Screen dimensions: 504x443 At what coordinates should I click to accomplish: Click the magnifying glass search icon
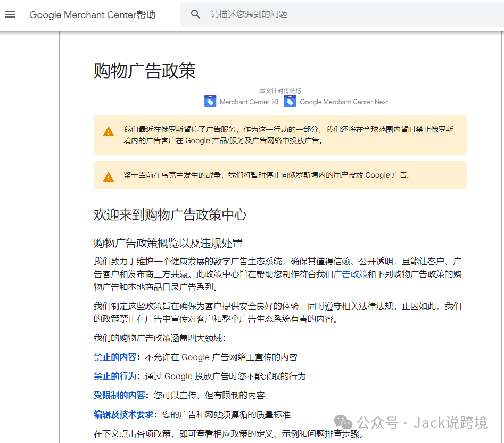(195, 14)
